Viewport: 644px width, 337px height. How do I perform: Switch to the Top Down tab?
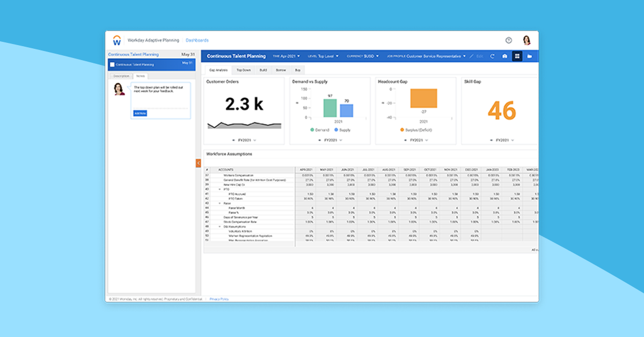(244, 70)
